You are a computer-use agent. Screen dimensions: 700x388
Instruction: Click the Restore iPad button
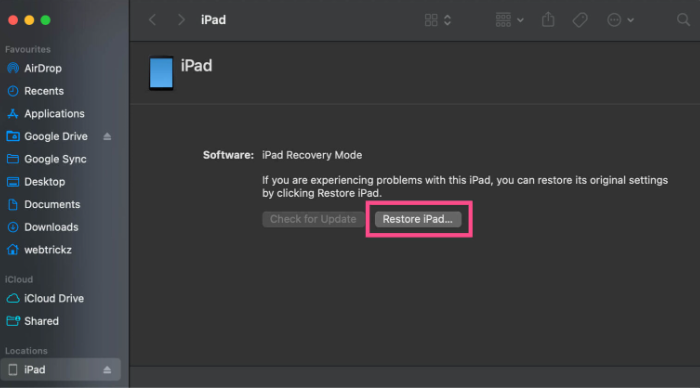[x=418, y=219]
